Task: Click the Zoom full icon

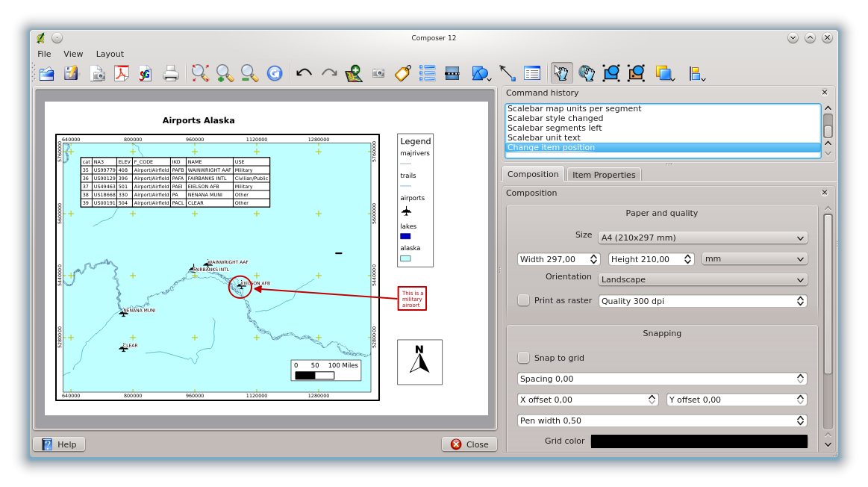Action: point(199,73)
